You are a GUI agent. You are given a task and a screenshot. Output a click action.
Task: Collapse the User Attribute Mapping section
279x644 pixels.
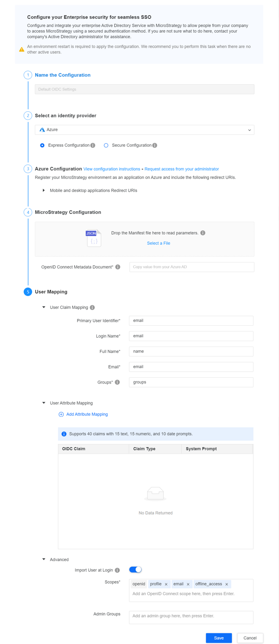click(x=44, y=403)
